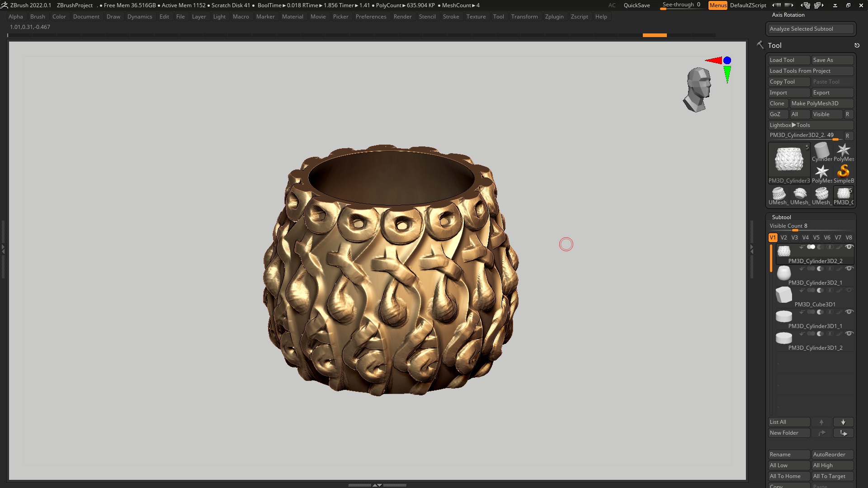Toggle intersection boolean mode on PM3D_Cube3D1
This screenshot has width=868, height=488.
coord(830,291)
